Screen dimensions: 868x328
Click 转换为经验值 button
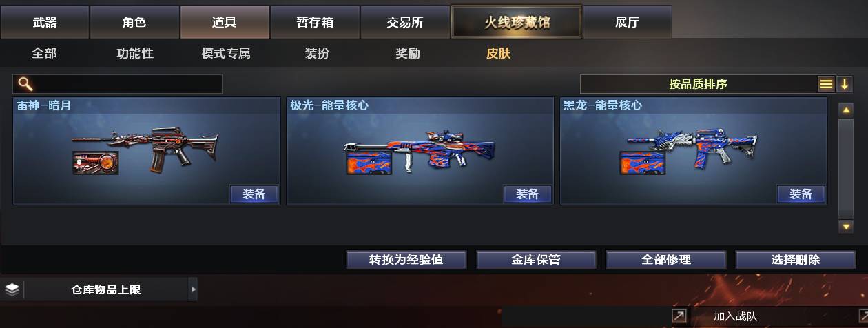(406, 260)
